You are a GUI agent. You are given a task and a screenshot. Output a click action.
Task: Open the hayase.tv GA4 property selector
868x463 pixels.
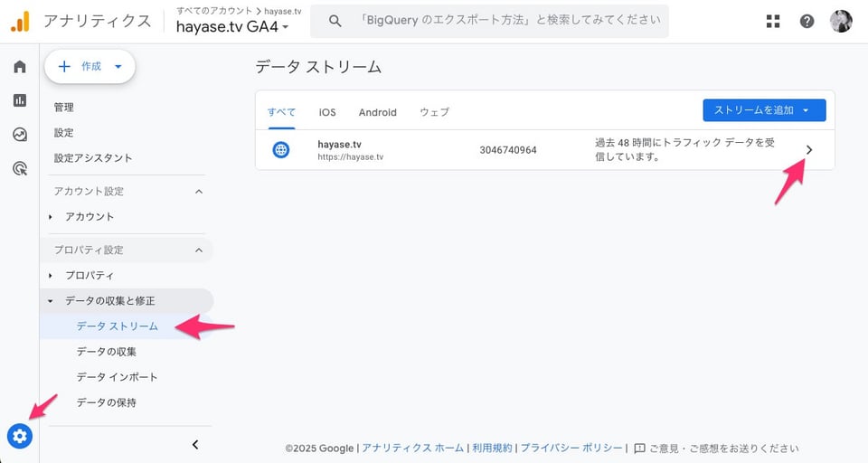point(232,26)
